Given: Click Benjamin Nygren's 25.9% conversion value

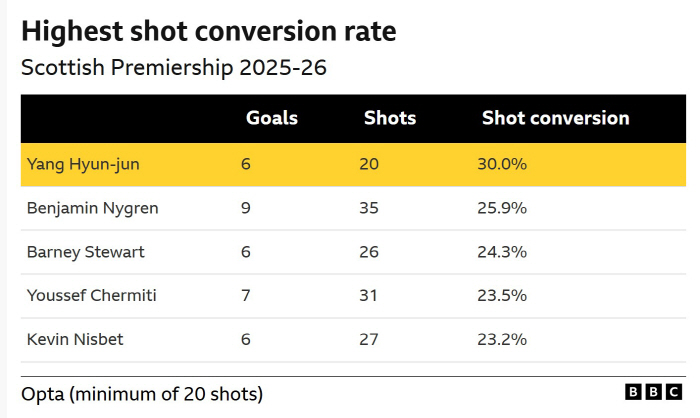Looking at the screenshot, I should click(502, 208).
